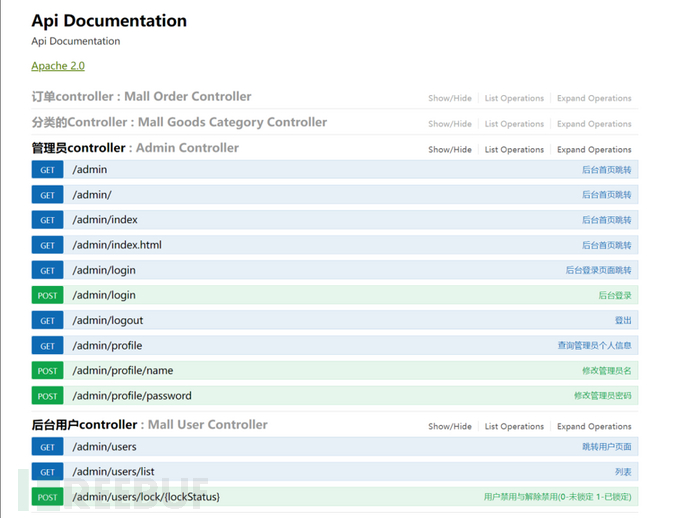Click POST badge for /admin/profile/name
690x518 pixels.
coord(47,371)
